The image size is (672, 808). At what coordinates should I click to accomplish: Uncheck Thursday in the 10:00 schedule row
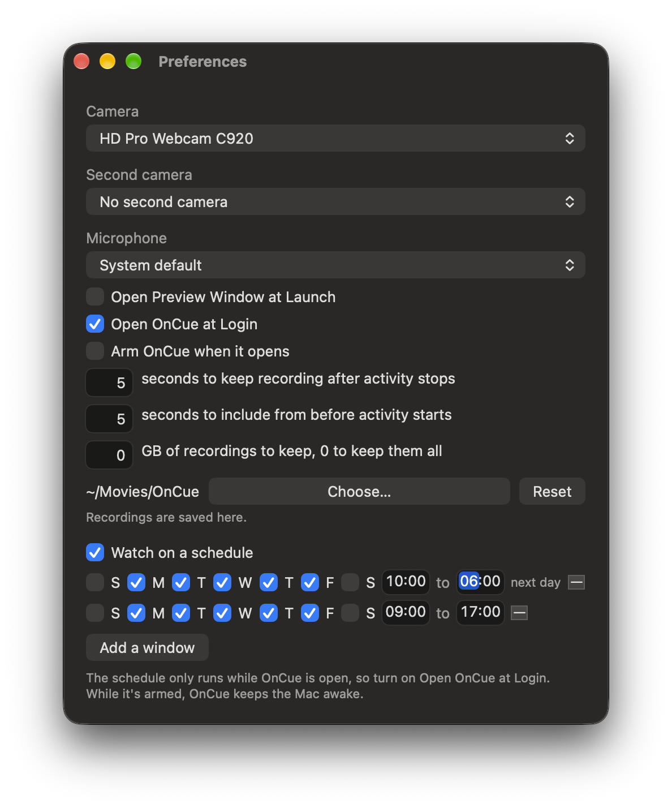pyautogui.click(x=269, y=582)
